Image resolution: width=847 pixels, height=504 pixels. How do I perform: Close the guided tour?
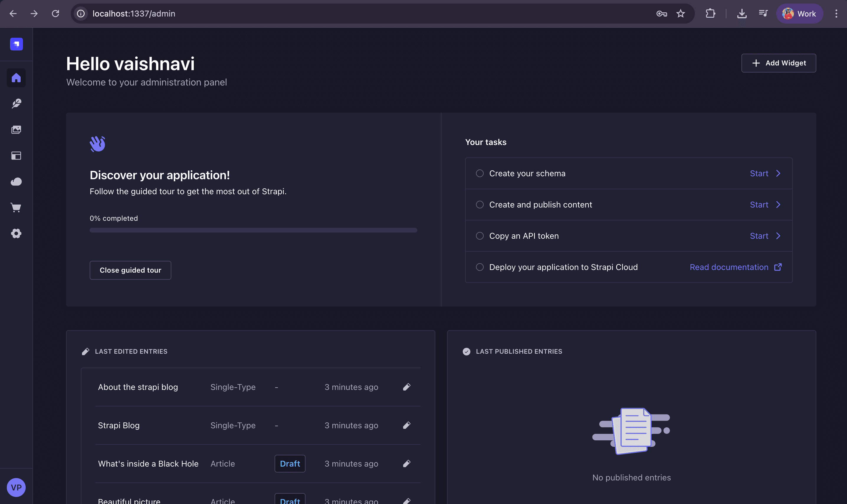[x=130, y=270]
